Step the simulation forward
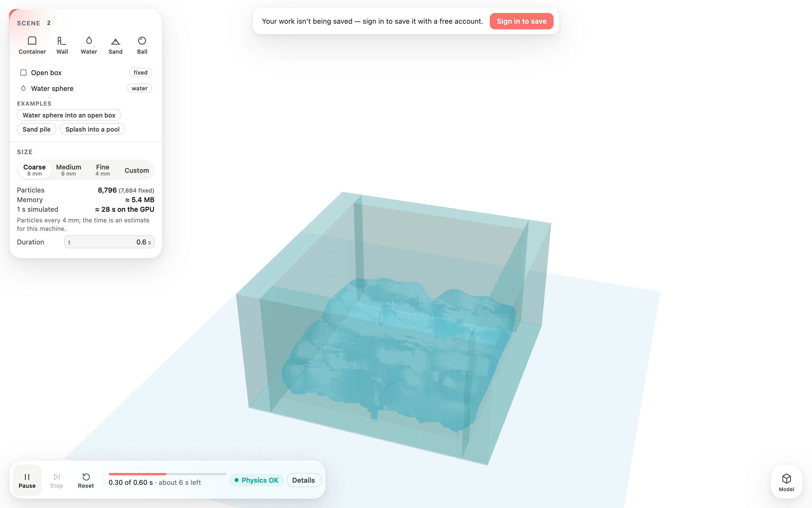The height and width of the screenshot is (508, 812). (x=57, y=480)
